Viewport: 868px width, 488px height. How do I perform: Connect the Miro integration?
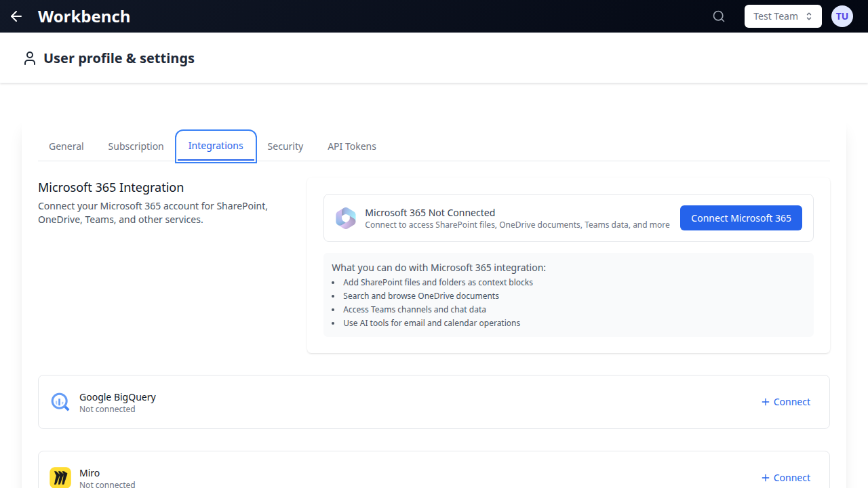[785, 477]
